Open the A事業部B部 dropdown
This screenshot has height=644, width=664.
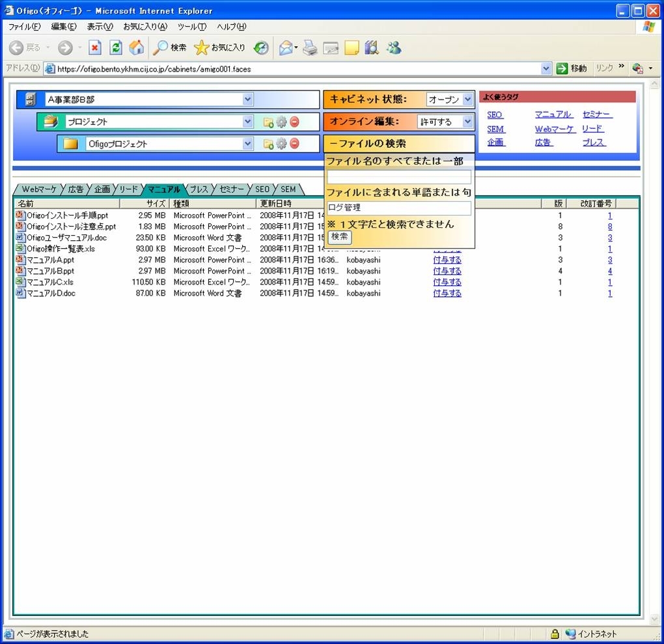[248, 100]
